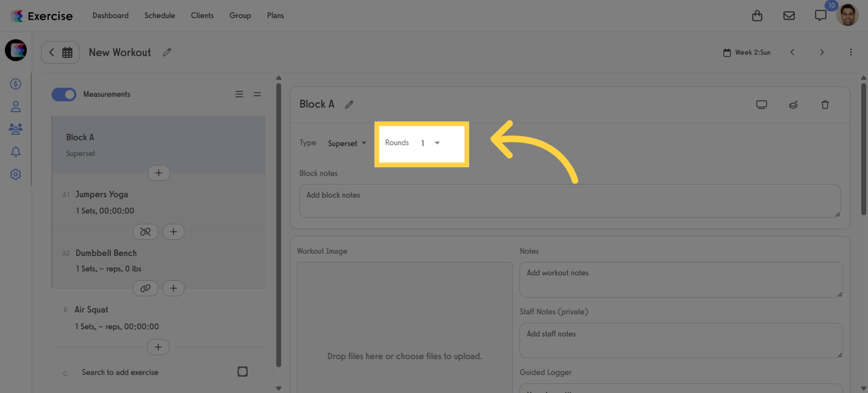
Task: Open chat messages with 10 badge
Action: [821, 15]
